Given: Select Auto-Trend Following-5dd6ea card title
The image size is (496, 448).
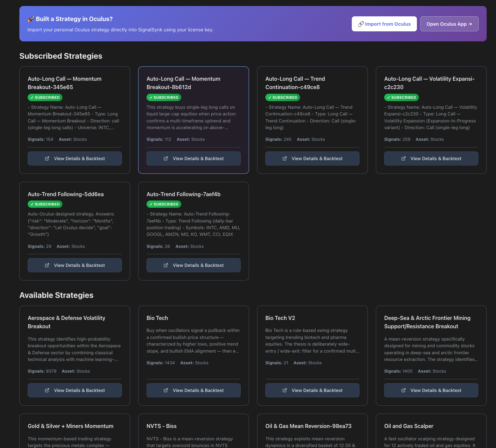Looking at the screenshot, I should pyautogui.click(x=66, y=194).
